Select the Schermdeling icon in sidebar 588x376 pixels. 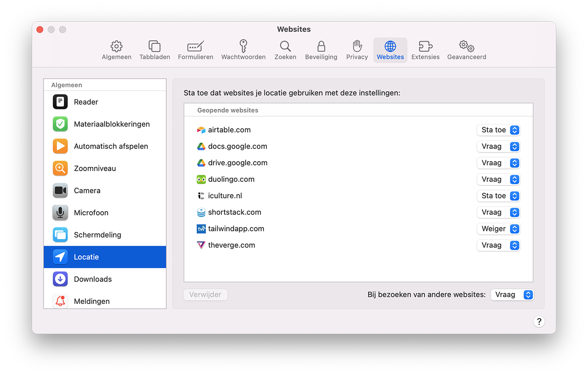(60, 235)
